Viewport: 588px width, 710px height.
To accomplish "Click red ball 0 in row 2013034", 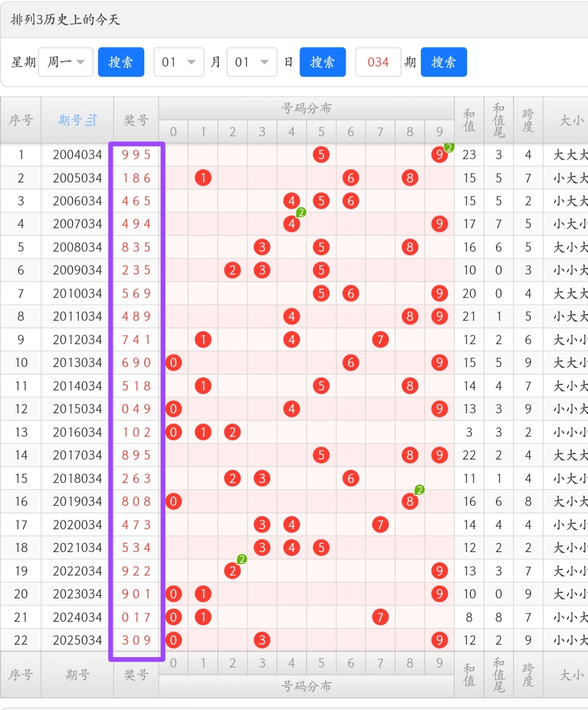I will pos(173,363).
